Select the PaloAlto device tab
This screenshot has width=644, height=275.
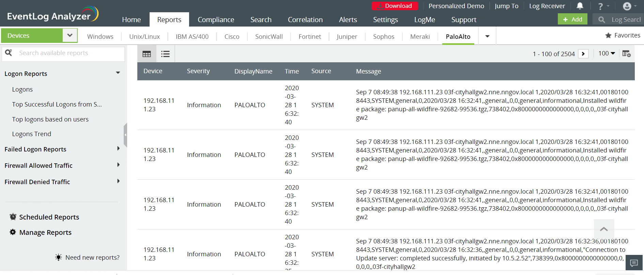[x=458, y=36]
